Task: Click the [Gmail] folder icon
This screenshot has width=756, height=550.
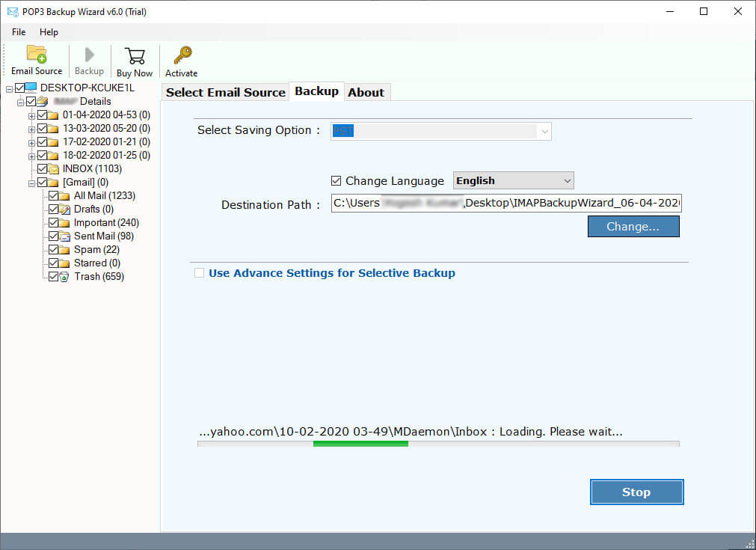Action: tap(53, 183)
